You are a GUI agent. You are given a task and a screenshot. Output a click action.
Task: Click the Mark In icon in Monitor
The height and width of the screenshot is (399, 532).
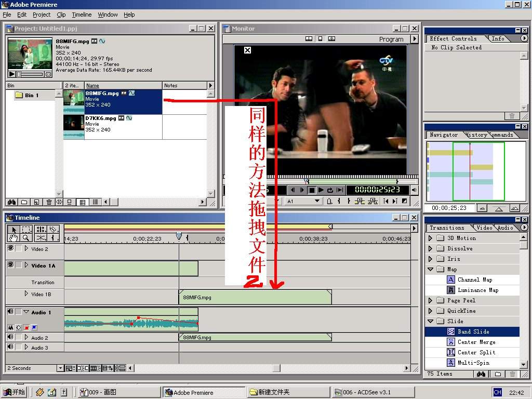coord(339,201)
